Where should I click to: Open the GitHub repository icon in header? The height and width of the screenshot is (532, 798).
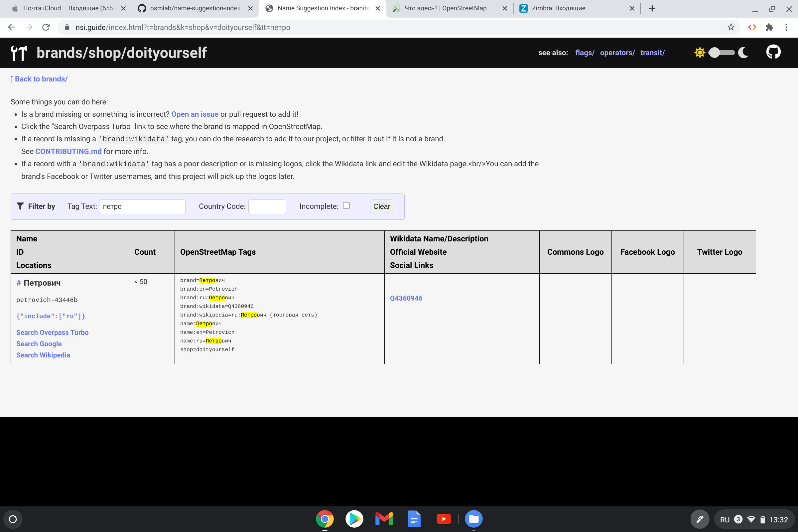tap(773, 52)
